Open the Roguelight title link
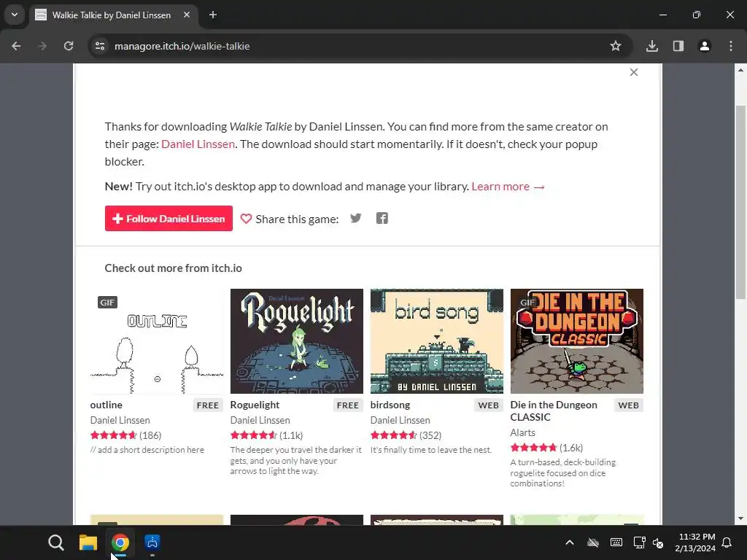 click(255, 405)
